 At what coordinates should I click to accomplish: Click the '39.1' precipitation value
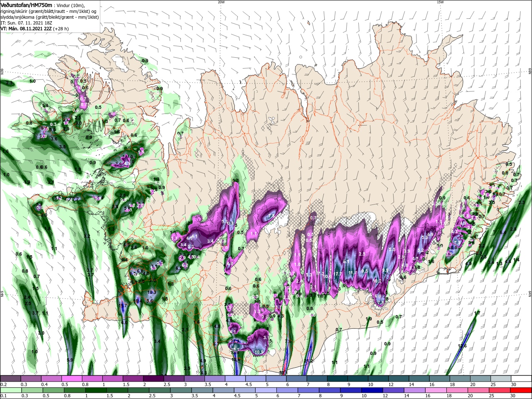point(283,373)
